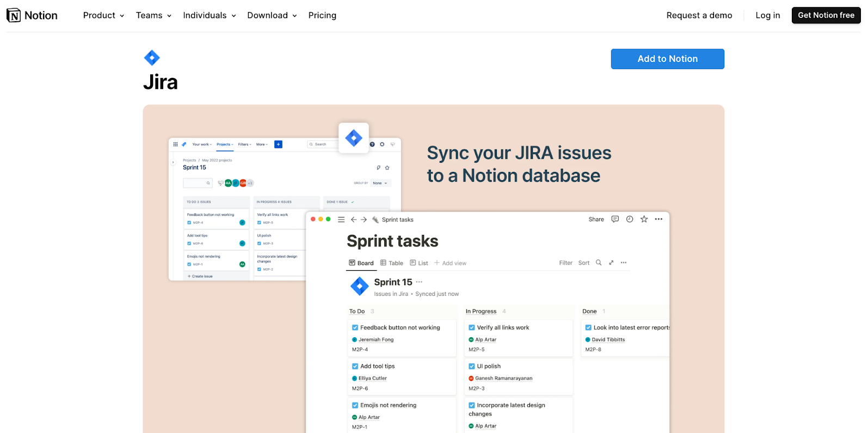Viewport: 868px width, 433px height.
Task: Open three-dot menu beside the star icon
Action: (658, 219)
